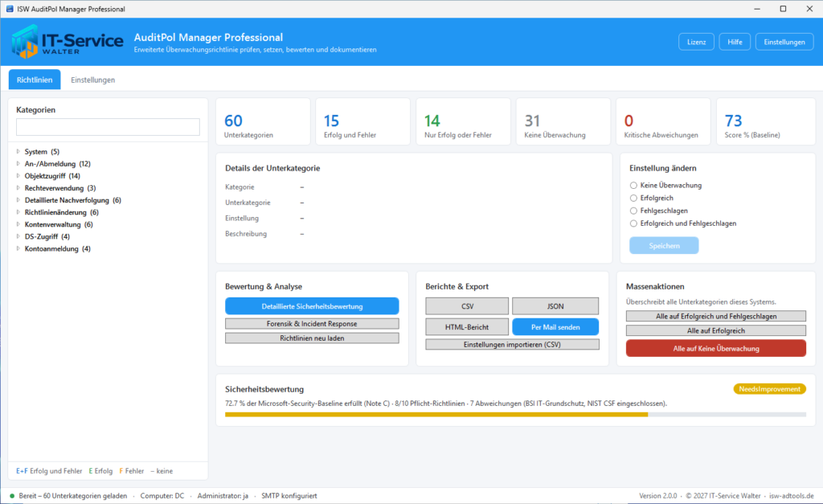Click Richtlinien neu laden
Viewport: 823px width, 504px height.
point(312,338)
